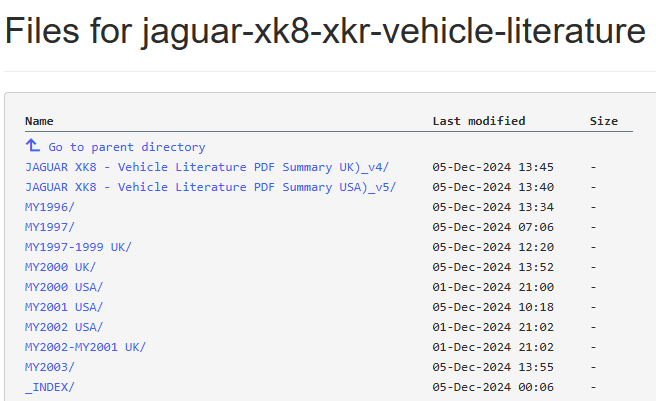This screenshot has height=401, width=656.
Task: Click the parent directory up-arrow icon
Action: (33, 146)
